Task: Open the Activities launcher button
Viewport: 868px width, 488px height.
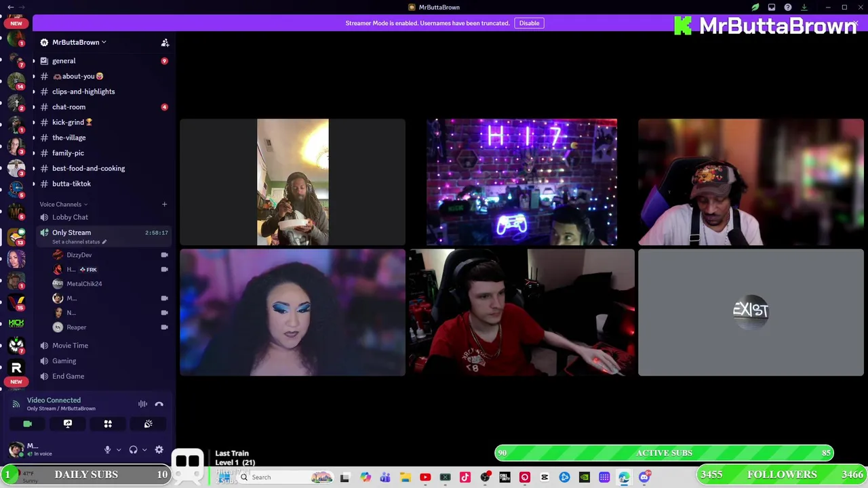Action: point(108,424)
